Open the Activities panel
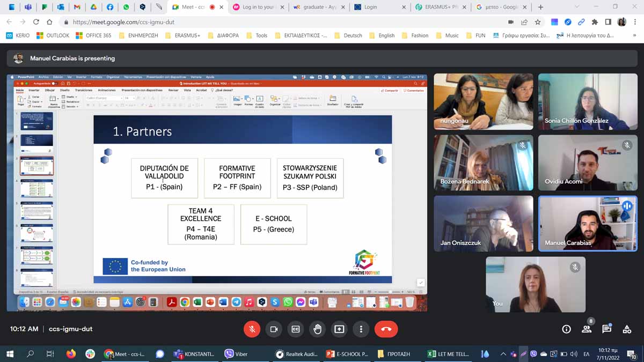The height and width of the screenshot is (362, 644). pos(627,329)
